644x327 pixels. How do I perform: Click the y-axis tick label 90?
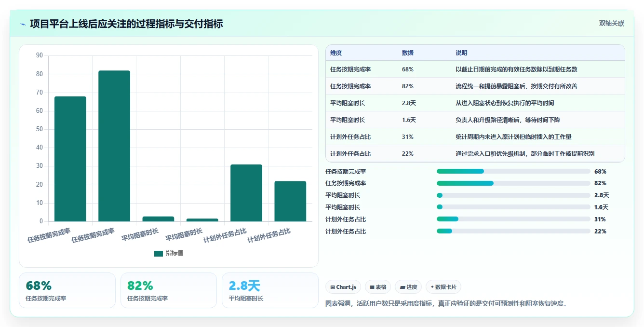pyautogui.click(x=40, y=55)
